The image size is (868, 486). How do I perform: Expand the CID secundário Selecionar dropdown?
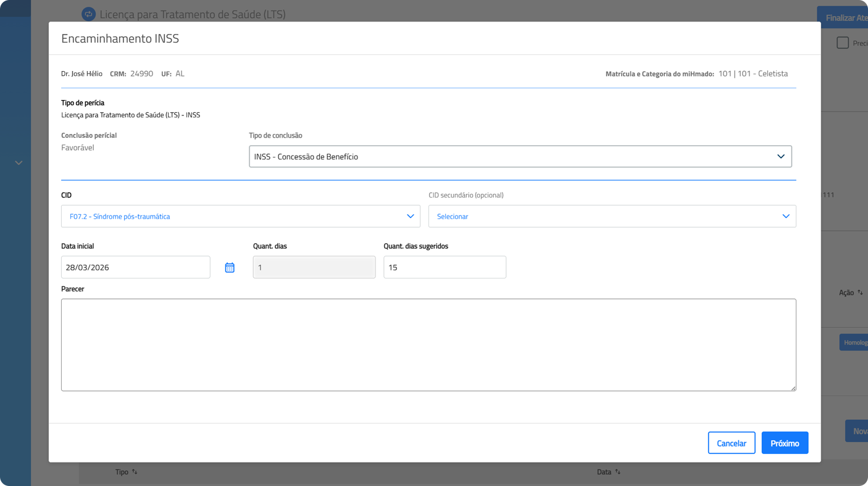(612, 217)
